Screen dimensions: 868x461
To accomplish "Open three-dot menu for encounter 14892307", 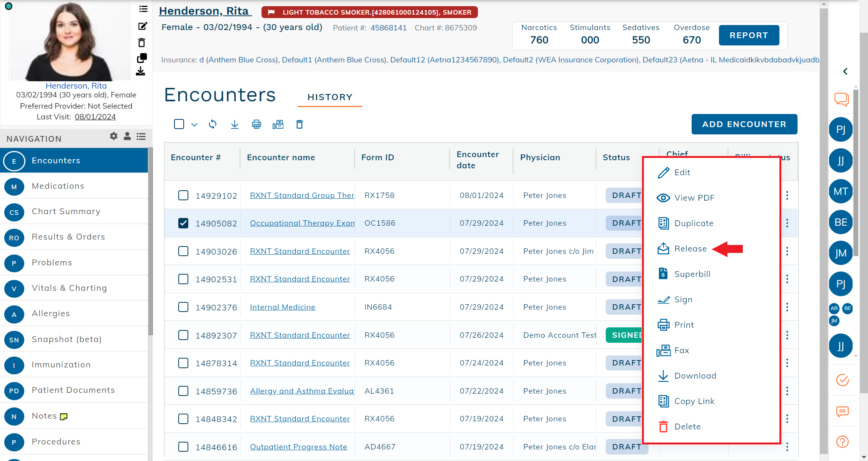I will [787, 335].
